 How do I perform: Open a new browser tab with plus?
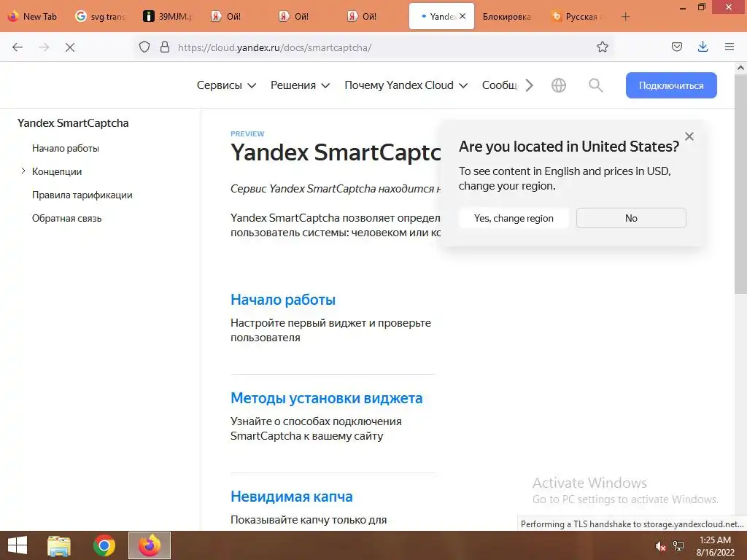point(625,17)
